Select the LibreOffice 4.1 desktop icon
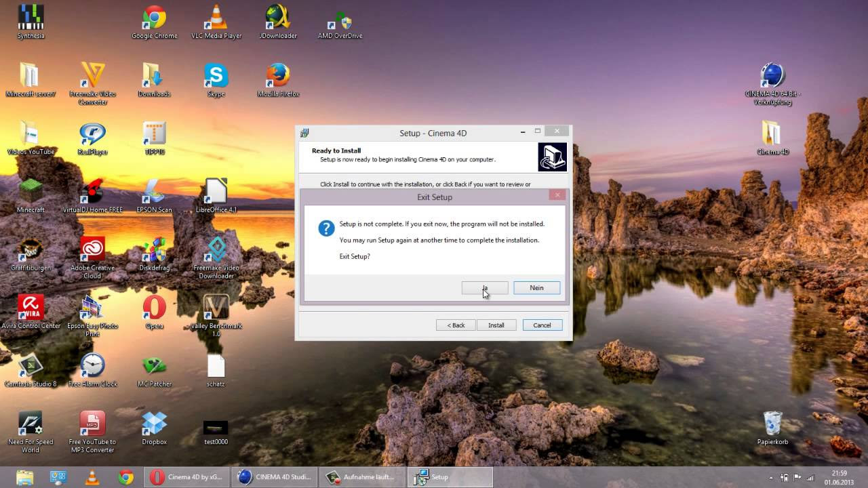 tap(216, 197)
